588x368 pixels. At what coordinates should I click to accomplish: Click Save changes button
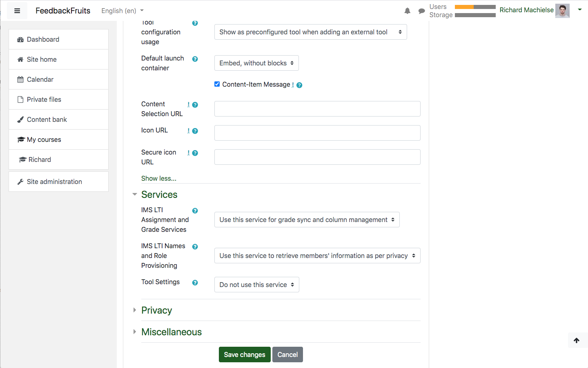(245, 355)
